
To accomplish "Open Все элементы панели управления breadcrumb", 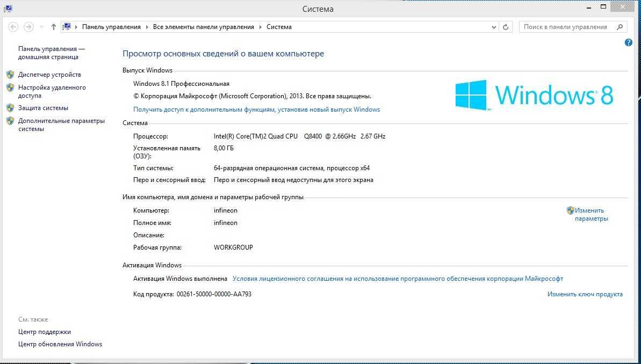I will [204, 27].
